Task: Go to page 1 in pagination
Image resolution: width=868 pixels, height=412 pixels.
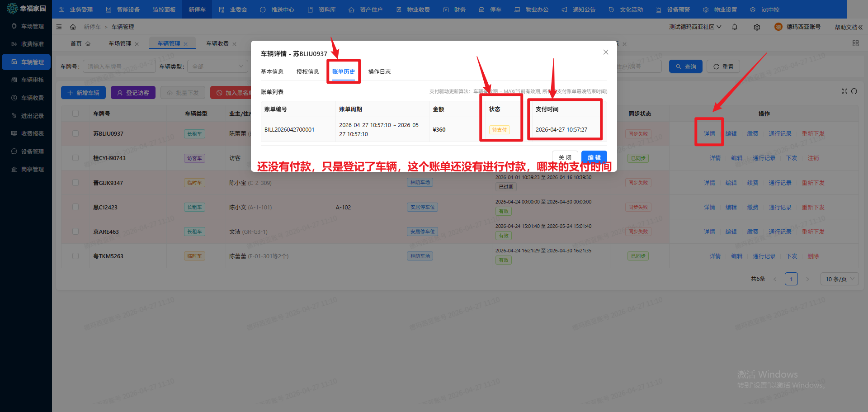Action: tap(791, 279)
